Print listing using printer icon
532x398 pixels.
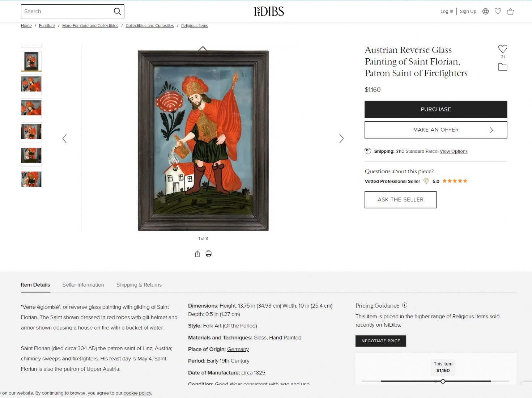pyautogui.click(x=209, y=254)
